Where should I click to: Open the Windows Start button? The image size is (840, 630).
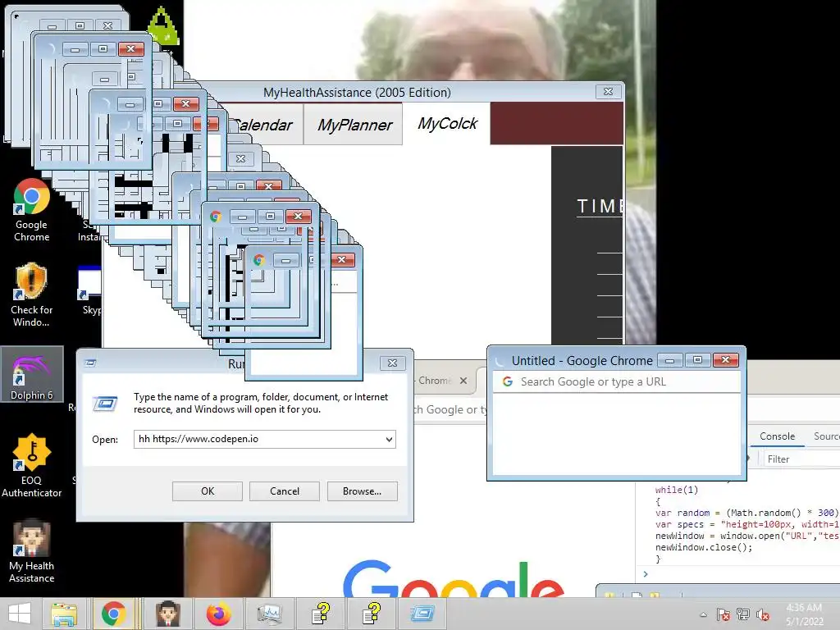tap(20, 614)
